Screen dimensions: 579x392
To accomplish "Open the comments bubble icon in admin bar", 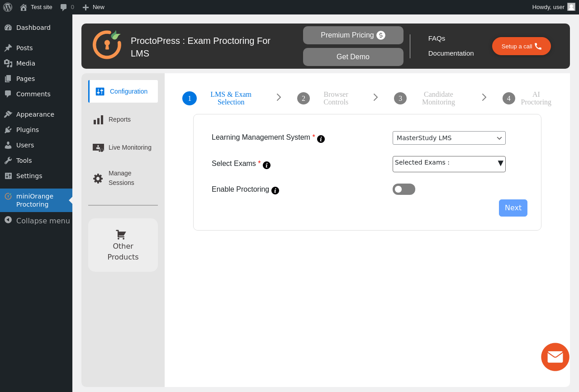I will tap(64, 7).
